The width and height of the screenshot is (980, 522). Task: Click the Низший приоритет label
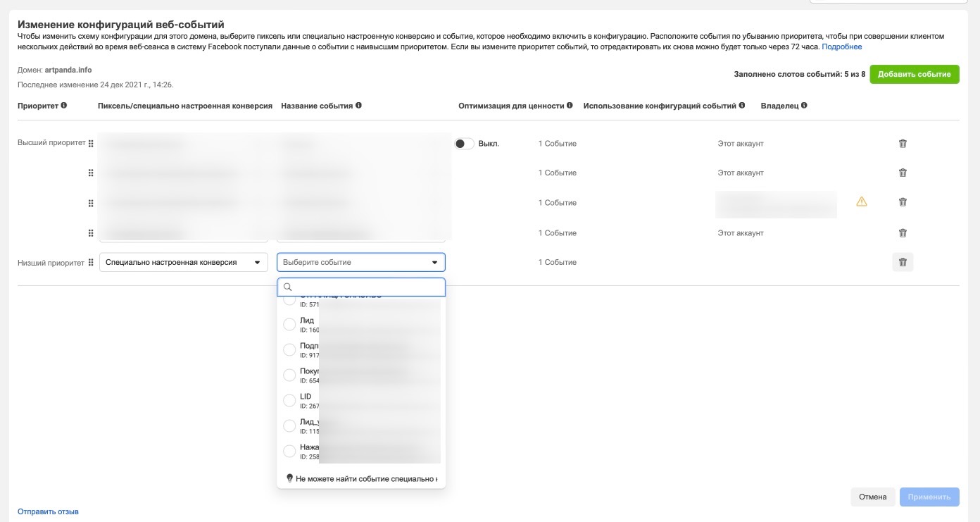point(51,263)
